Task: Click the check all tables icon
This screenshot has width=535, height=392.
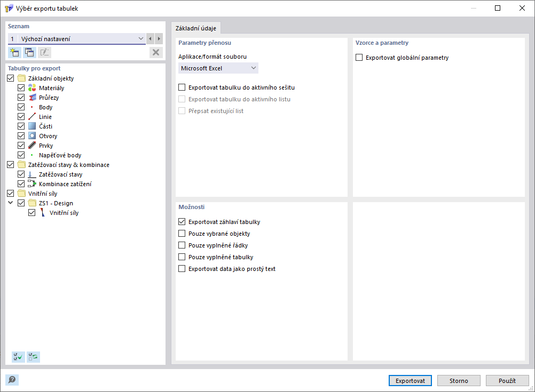Action: coord(19,357)
